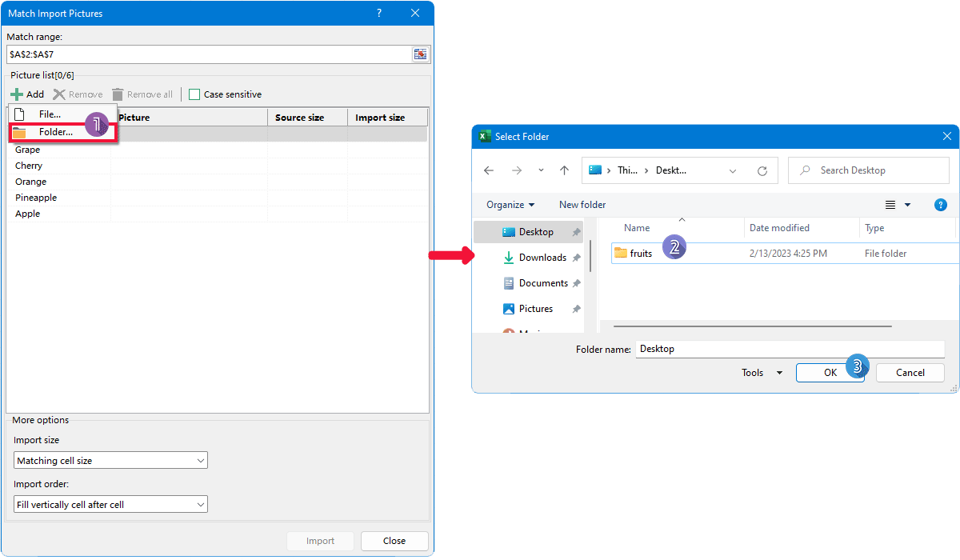Expand the Organize dropdown menu
960x560 pixels.
click(x=509, y=205)
